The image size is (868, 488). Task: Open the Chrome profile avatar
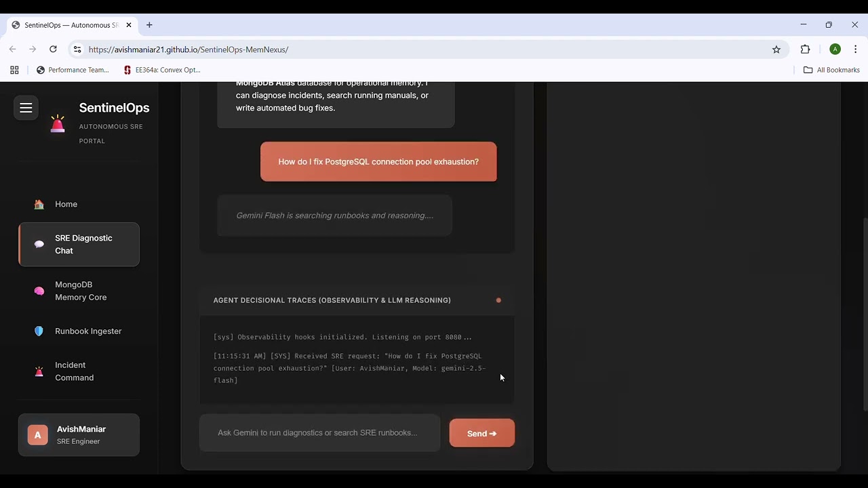pos(835,49)
